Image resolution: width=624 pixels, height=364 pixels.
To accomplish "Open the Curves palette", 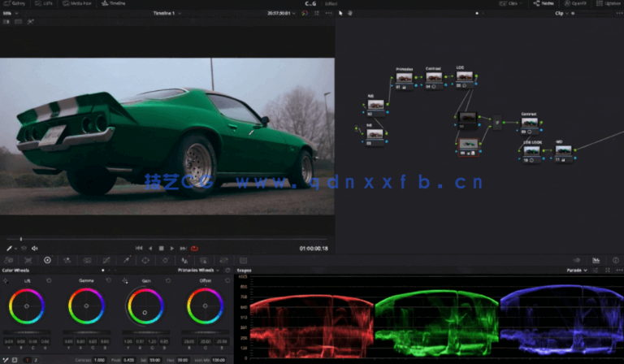I will click(106, 261).
